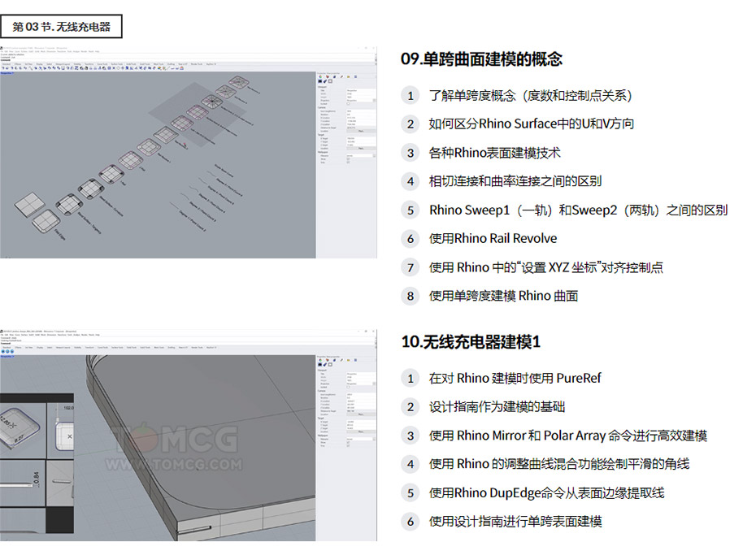This screenshot has width=756, height=555.
Task: Click the Camera Location Place button in section 10 Rhino
Action: 361,414
